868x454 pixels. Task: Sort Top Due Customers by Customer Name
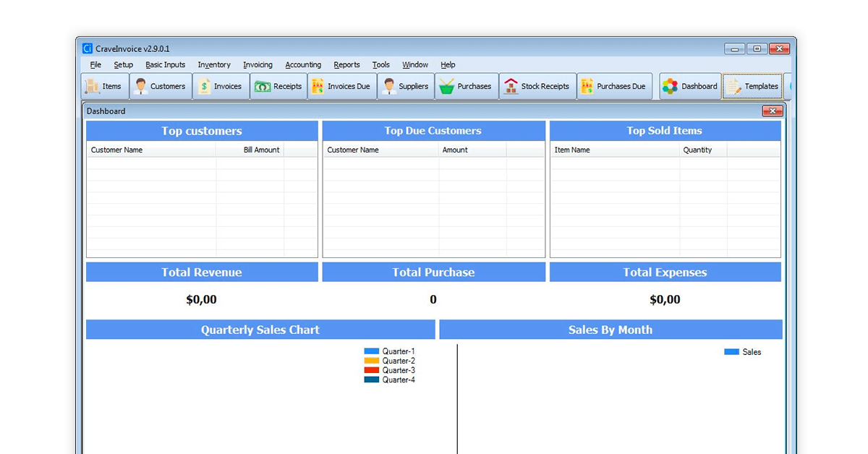point(380,150)
